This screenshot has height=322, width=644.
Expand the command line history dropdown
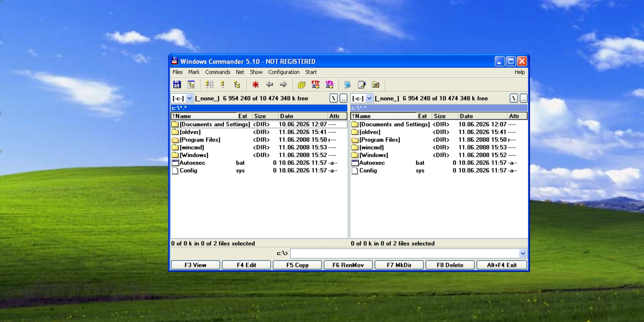click(x=523, y=253)
